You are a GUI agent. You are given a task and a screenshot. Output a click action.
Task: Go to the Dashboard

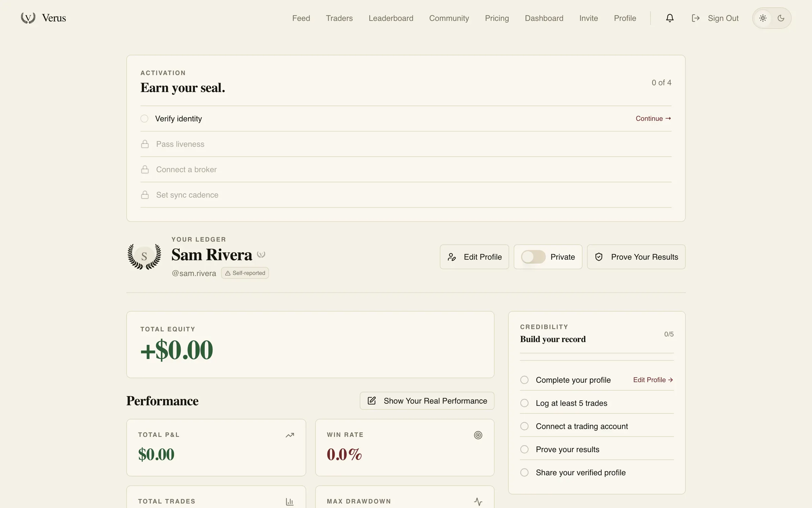[544, 18]
